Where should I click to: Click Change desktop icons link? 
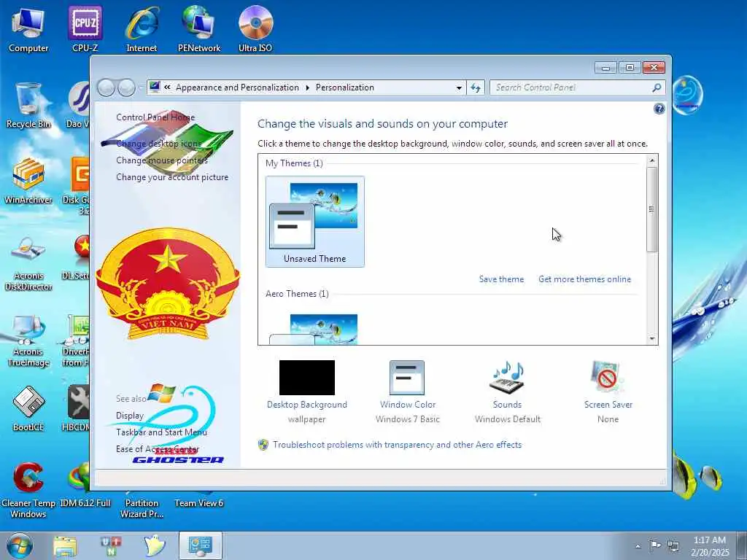[x=158, y=144]
